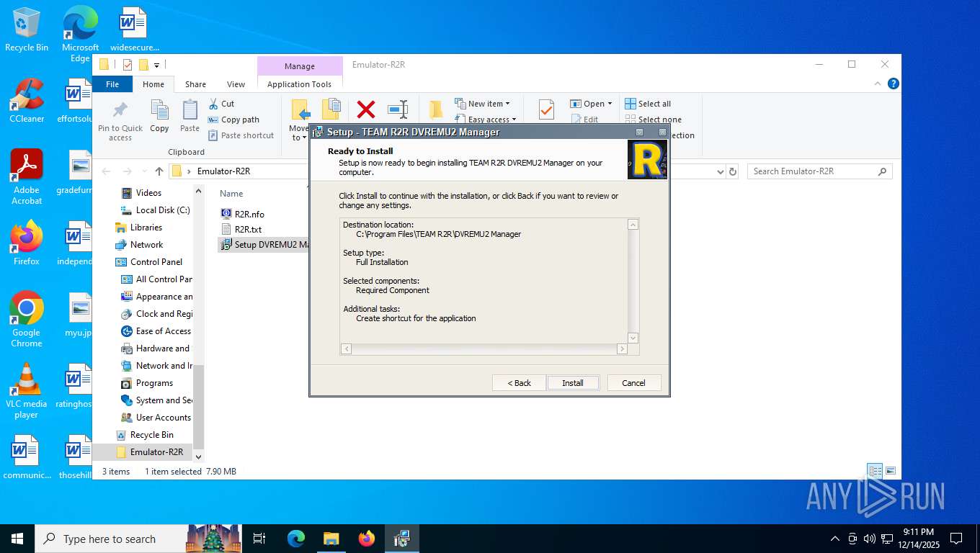Click Install in the Setup wizard
Image resolution: width=980 pixels, height=553 pixels.
pyautogui.click(x=573, y=383)
